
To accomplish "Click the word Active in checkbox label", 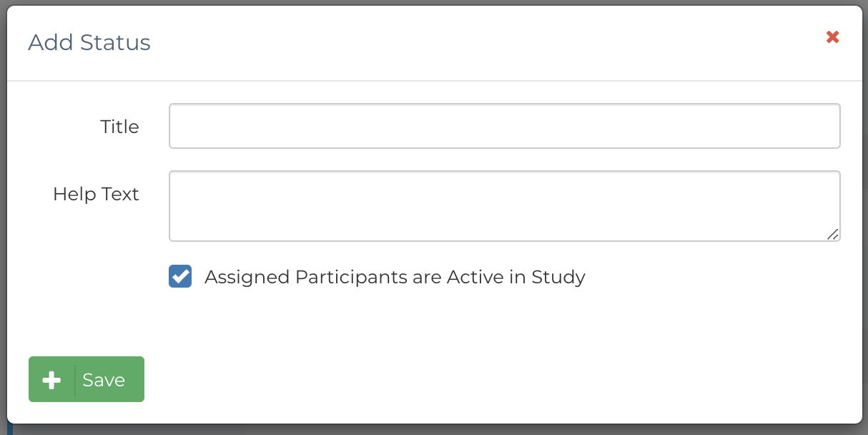I will click(473, 277).
